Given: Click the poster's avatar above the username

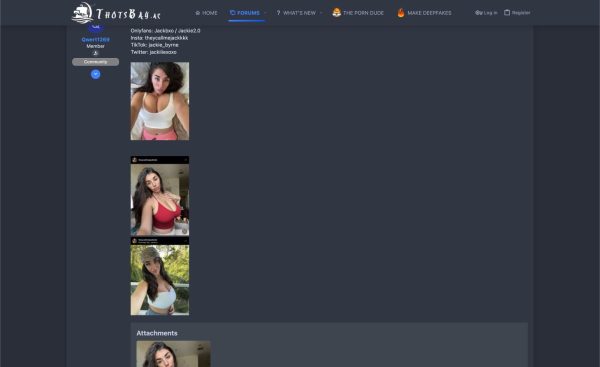Looking at the screenshot, I should click(x=96, y=27).
